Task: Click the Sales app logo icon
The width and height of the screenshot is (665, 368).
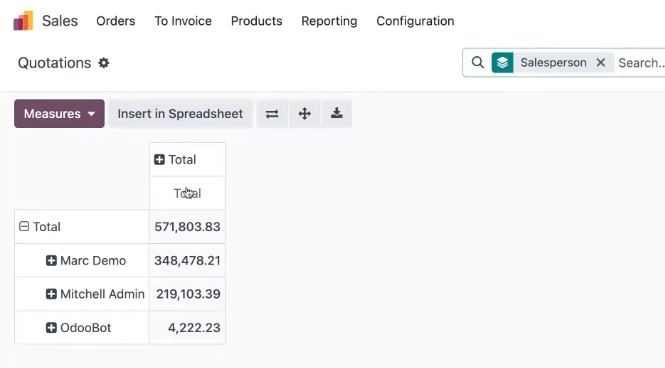Action: (23, 21)
